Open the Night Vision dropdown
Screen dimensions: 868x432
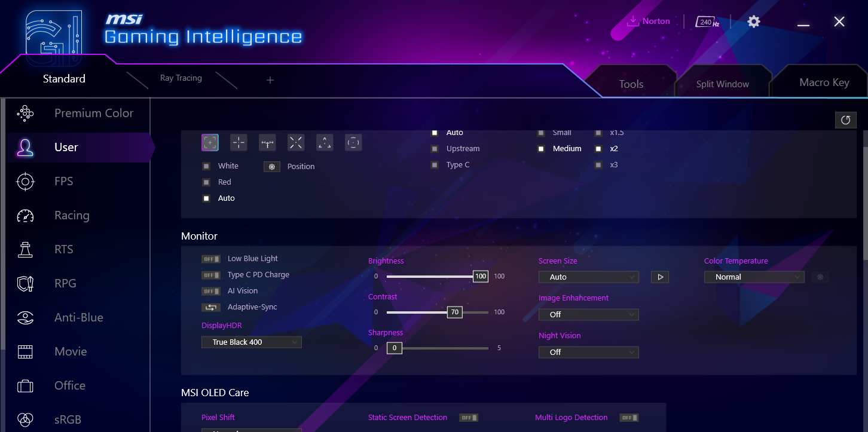point(589,353)
